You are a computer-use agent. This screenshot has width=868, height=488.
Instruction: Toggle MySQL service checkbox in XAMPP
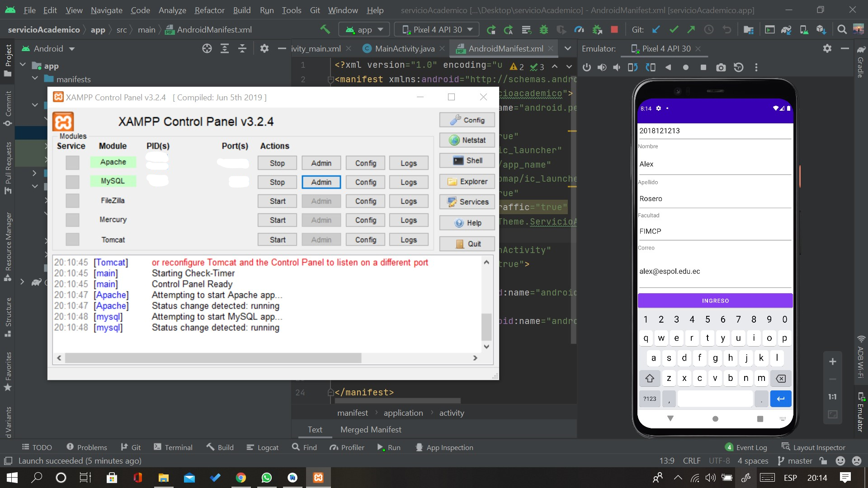[x=72, y=182]
